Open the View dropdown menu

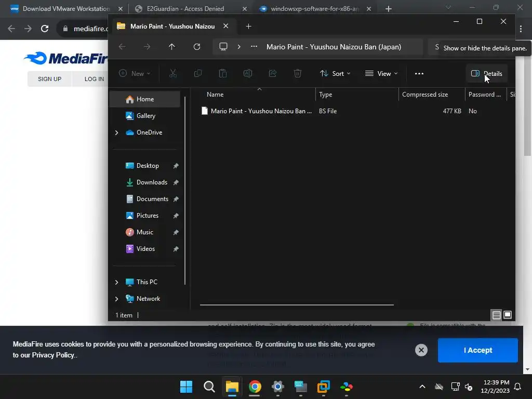click(x=381, y=73)
